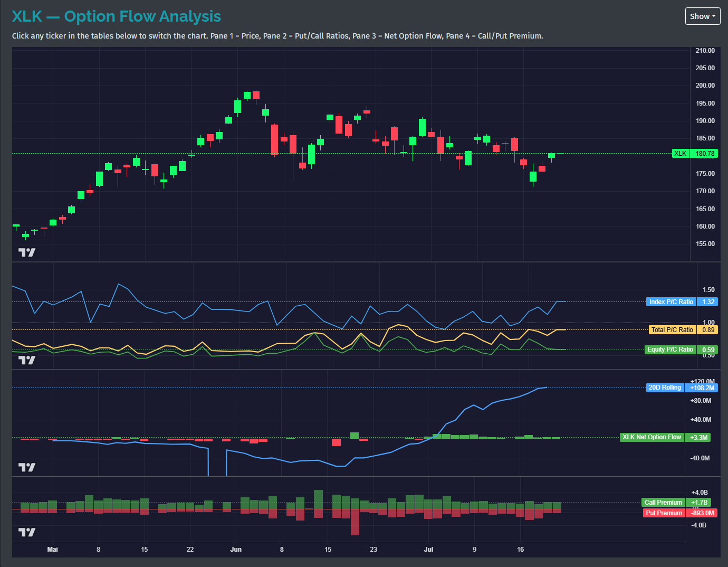Image resolution: width=728 pixels, height=567 pixels.
Task: Click the 180.78 current price value
Action: [705, 154]
